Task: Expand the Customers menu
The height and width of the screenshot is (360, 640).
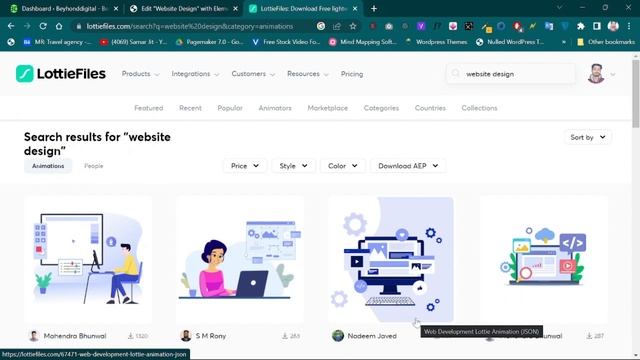Action: point(253,74)
